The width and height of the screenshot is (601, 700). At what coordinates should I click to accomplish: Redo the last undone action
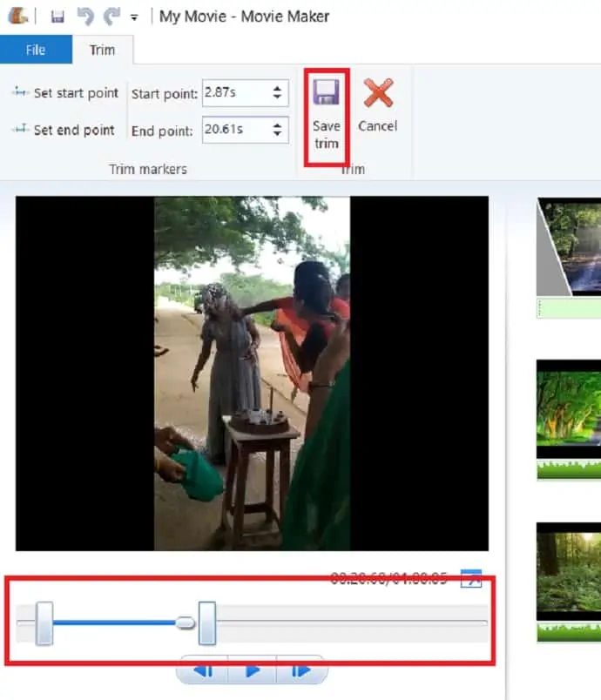(x=111, y=17)
